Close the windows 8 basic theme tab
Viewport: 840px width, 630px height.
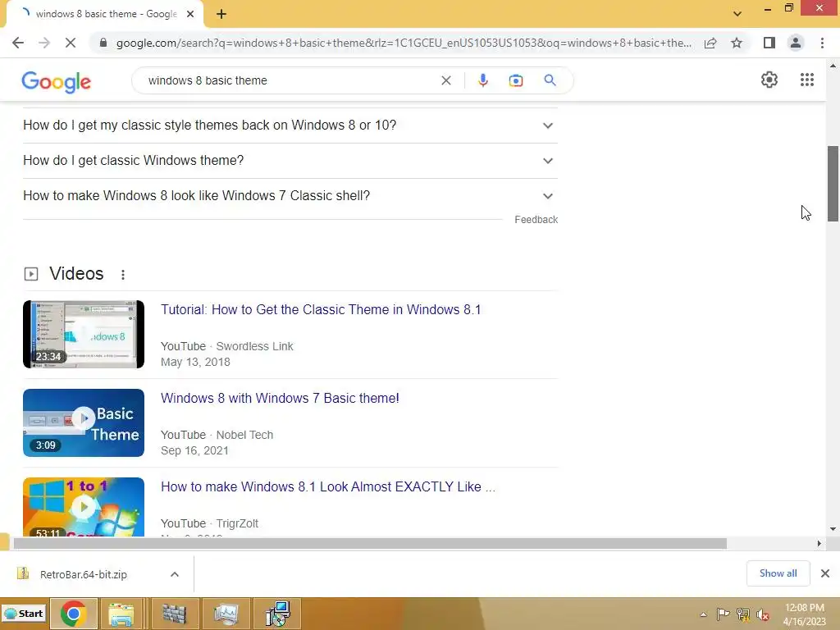(x=190, y=14)
